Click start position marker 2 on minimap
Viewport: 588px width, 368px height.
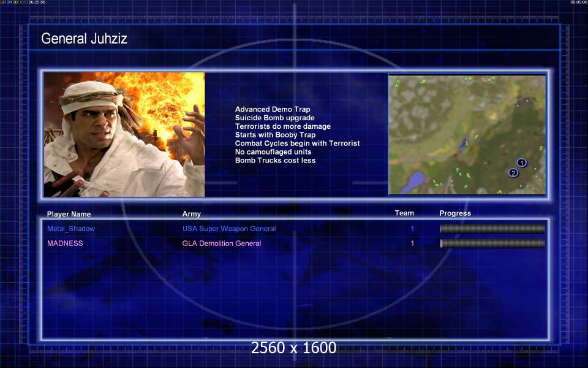(513, 173)
